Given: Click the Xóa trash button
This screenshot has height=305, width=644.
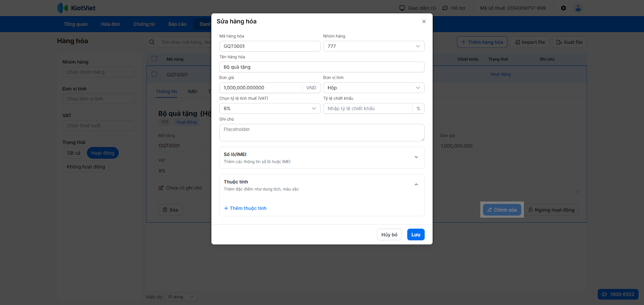Looking at the screenshot, I should tap(170, 210).
